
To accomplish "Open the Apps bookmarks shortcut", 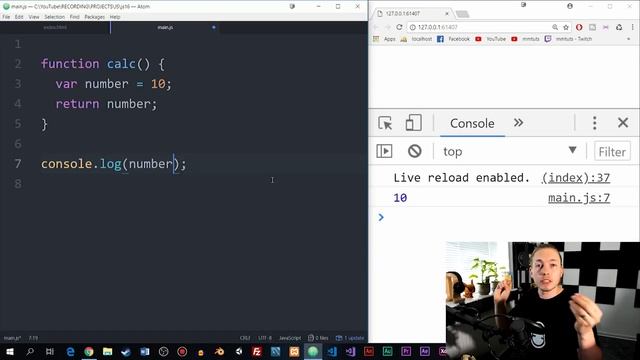I will coord(384,39).
